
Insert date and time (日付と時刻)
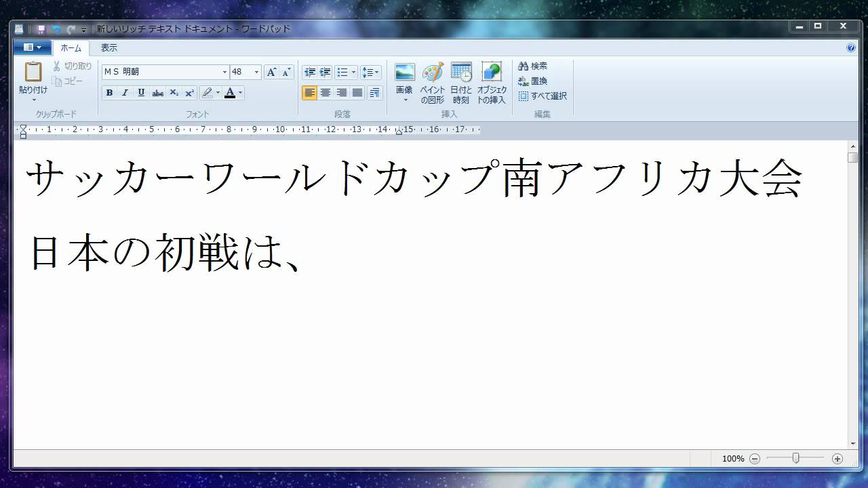coord(461,73)
